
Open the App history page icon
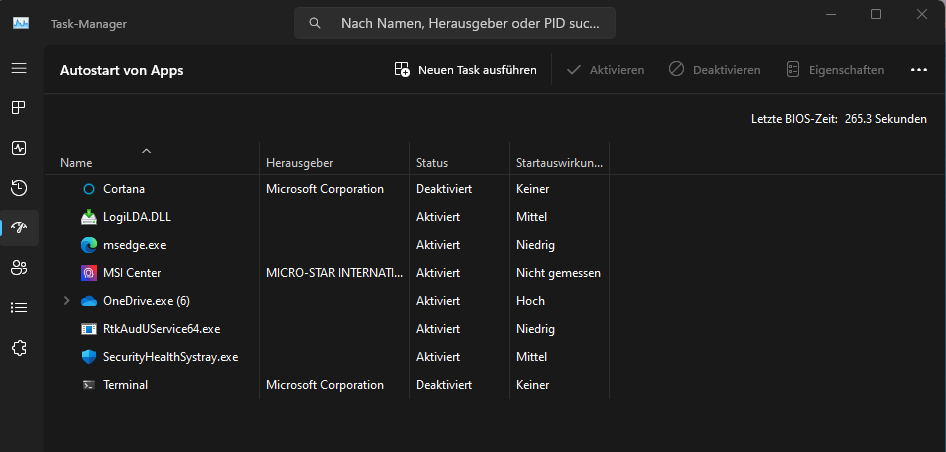(19, 188)
